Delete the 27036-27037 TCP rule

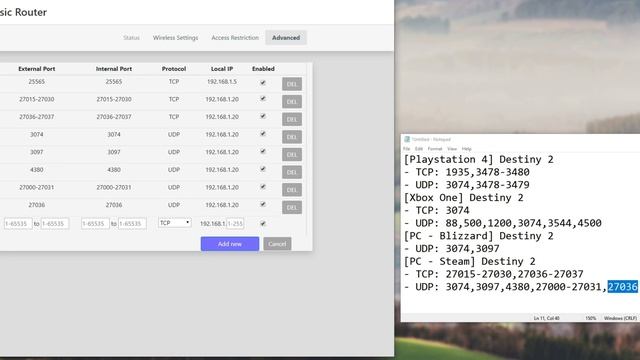[x=292, y=119]
